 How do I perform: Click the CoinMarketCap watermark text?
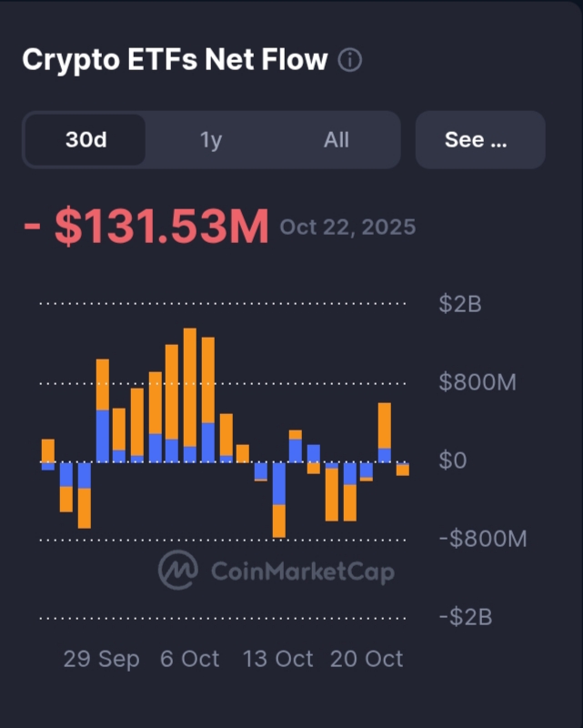click(x=303, y=571)
